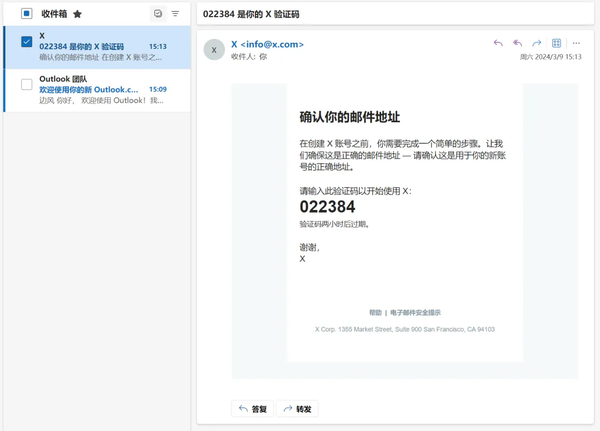Click the message date 周六 2024/3/9 15:13
Screen dimensions: 600x431
(x=551, y=57)
